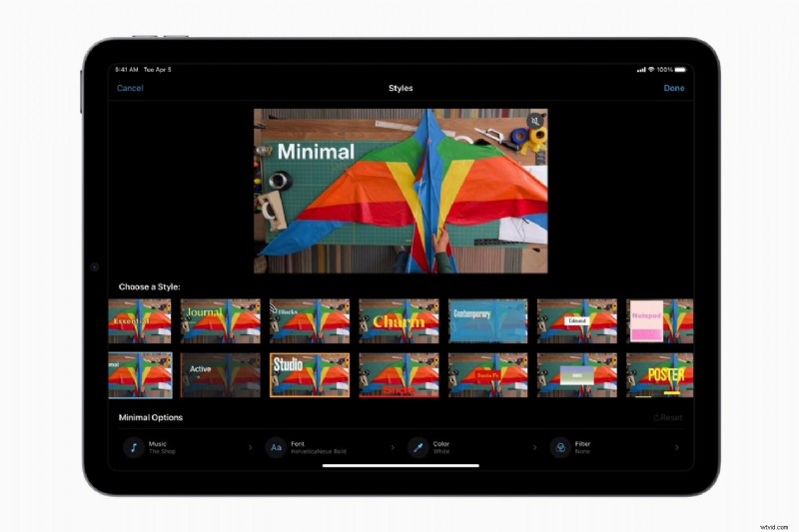This screenshot has width=799, height=532.
Task: Choose the style with gray gradient box
Action: (x=577, y=375)
